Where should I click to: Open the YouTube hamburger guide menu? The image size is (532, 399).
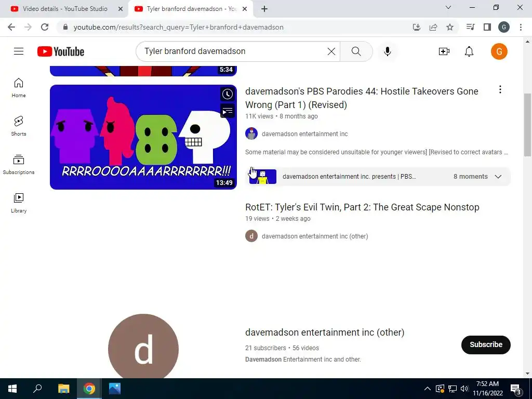point(19,51)
